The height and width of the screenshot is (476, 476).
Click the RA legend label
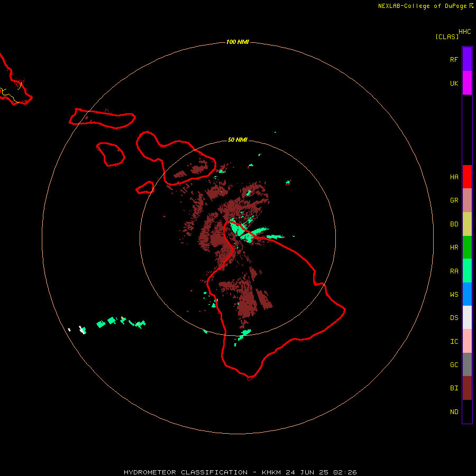pyautogui.click(x=454, y=271)
